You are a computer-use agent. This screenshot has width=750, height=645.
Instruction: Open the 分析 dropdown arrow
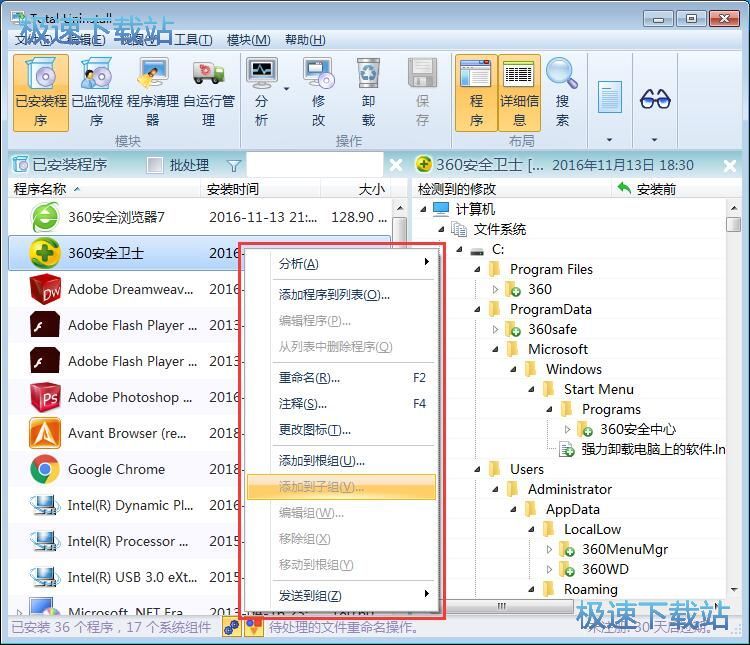(x=287, y=89)
